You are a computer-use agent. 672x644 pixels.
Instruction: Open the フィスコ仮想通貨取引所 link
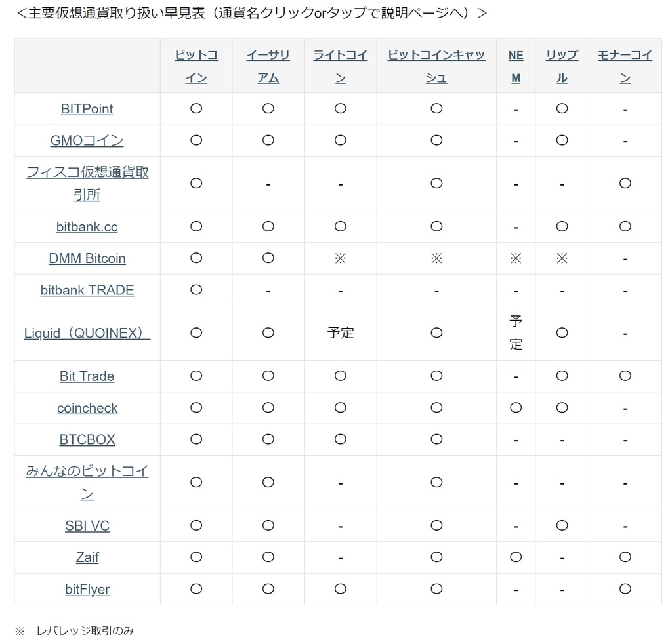[87, 183]
